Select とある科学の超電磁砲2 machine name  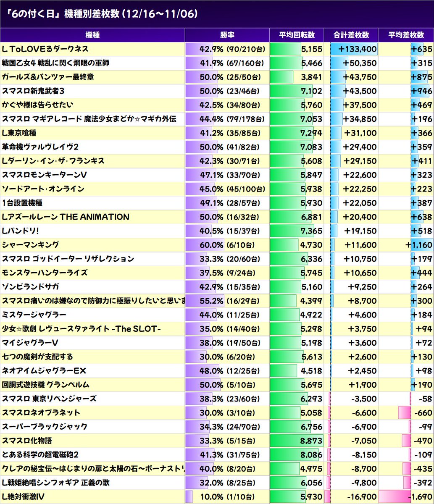(40, 454)
